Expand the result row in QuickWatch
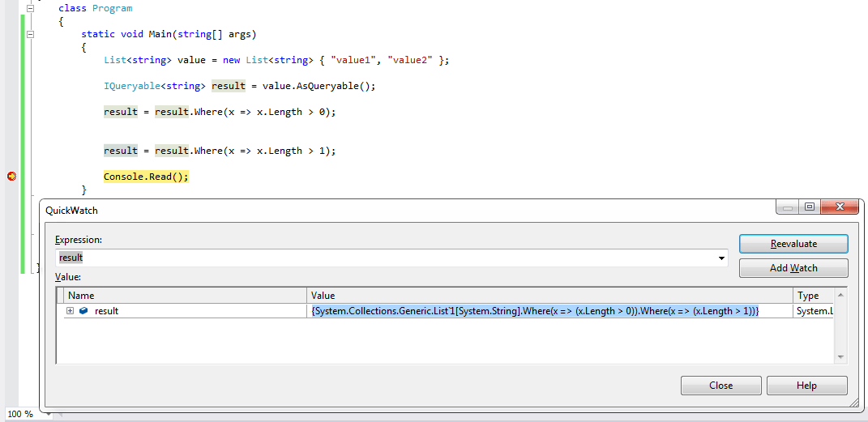Viewport: 868px width, 422px height. [71, 311]
